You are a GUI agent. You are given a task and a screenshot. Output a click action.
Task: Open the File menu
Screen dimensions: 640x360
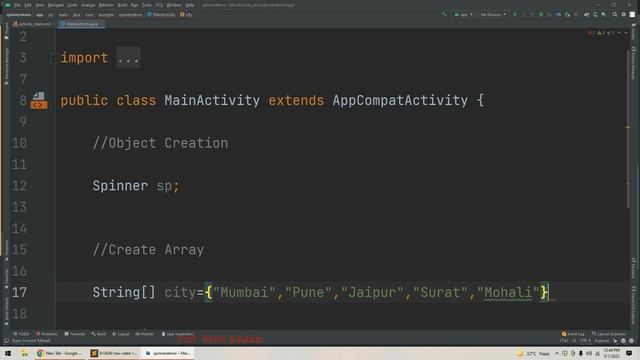point(17,5)
